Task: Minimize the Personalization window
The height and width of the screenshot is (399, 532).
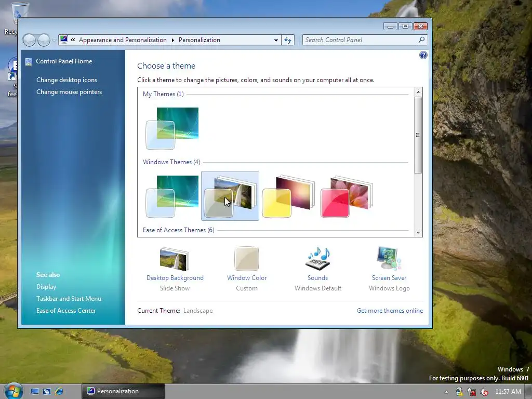Action: coord(391,26)
